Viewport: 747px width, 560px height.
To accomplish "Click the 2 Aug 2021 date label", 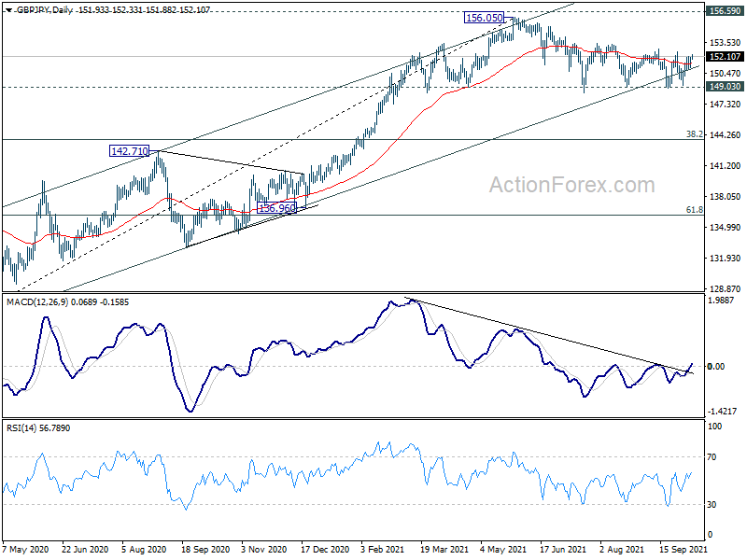I will [622, 550].
